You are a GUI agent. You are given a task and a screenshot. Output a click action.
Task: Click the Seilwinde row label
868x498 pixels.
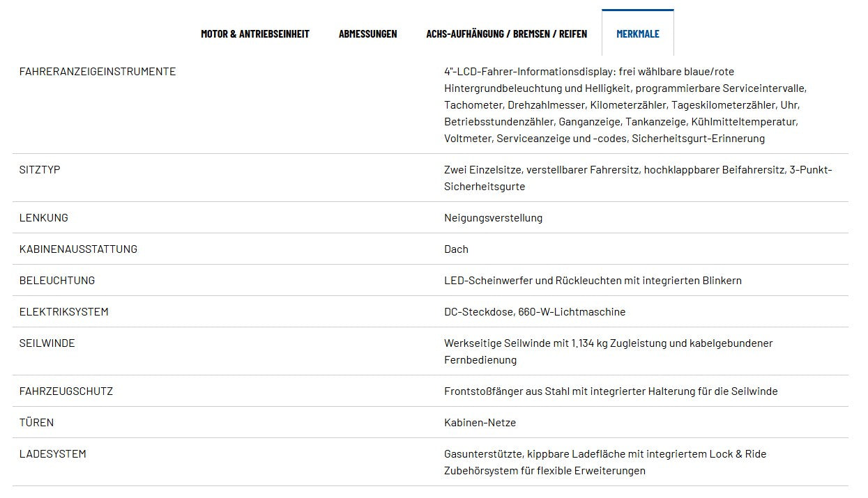coord(47,343)
